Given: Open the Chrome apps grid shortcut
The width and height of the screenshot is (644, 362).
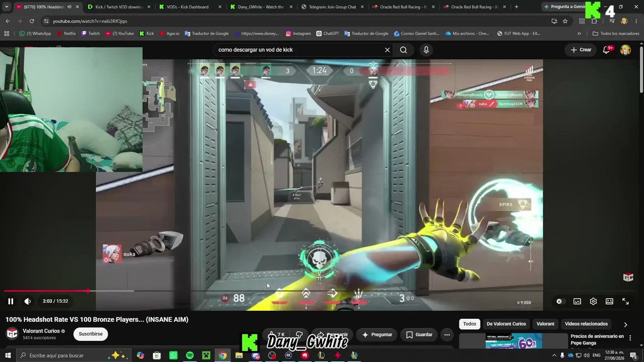Looking at the screenshot, I should point(7,34).
